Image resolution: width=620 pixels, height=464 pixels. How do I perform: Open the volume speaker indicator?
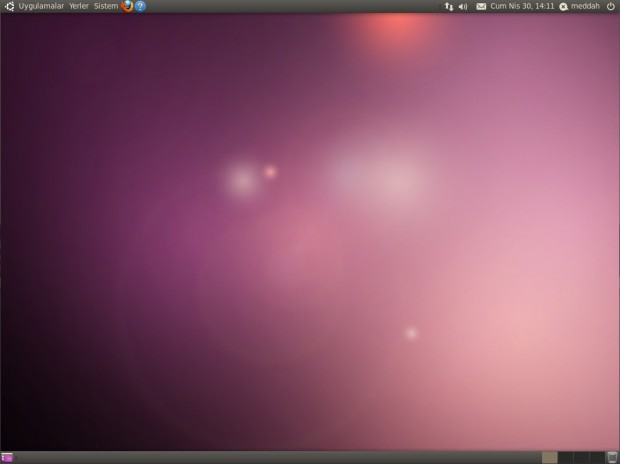click(x=463, y=6)
